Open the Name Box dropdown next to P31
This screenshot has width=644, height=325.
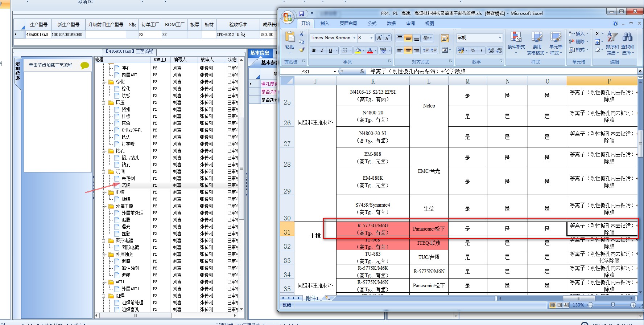335,72
